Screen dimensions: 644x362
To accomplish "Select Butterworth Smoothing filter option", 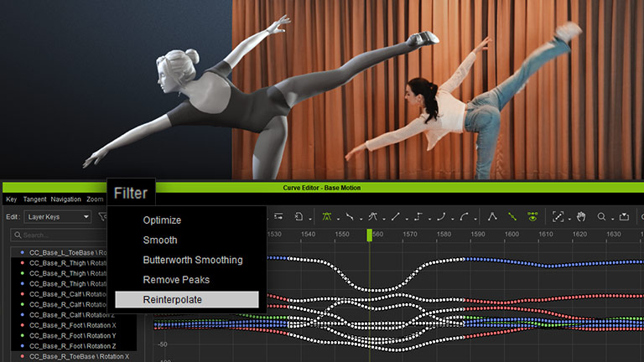I will [x=192, y=260].
